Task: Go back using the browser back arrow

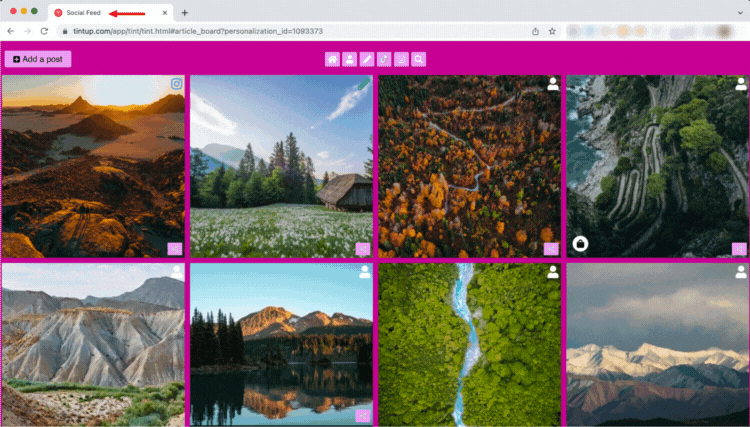Action: point(11,31)
